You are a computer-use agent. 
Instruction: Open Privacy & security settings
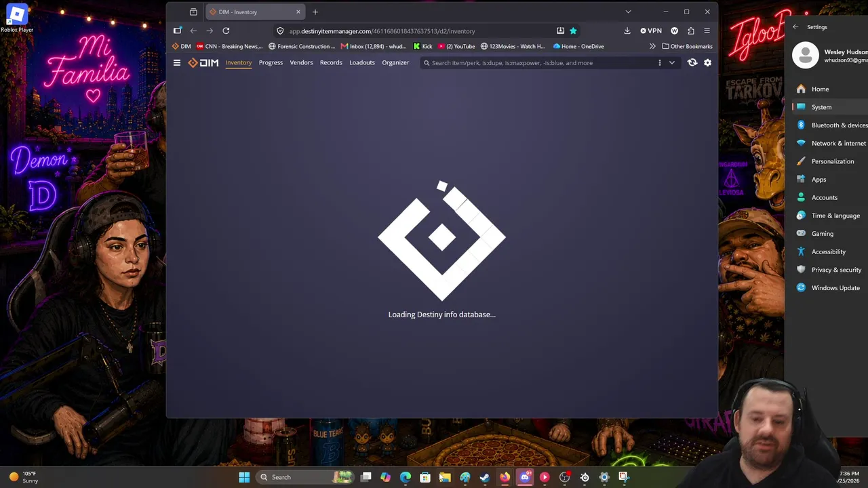[x=830, y=270]
